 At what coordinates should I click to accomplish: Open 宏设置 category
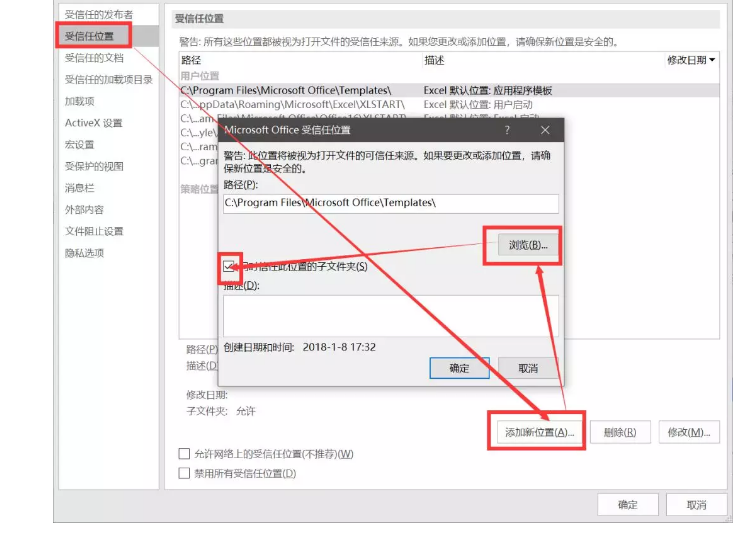[80, 144]
